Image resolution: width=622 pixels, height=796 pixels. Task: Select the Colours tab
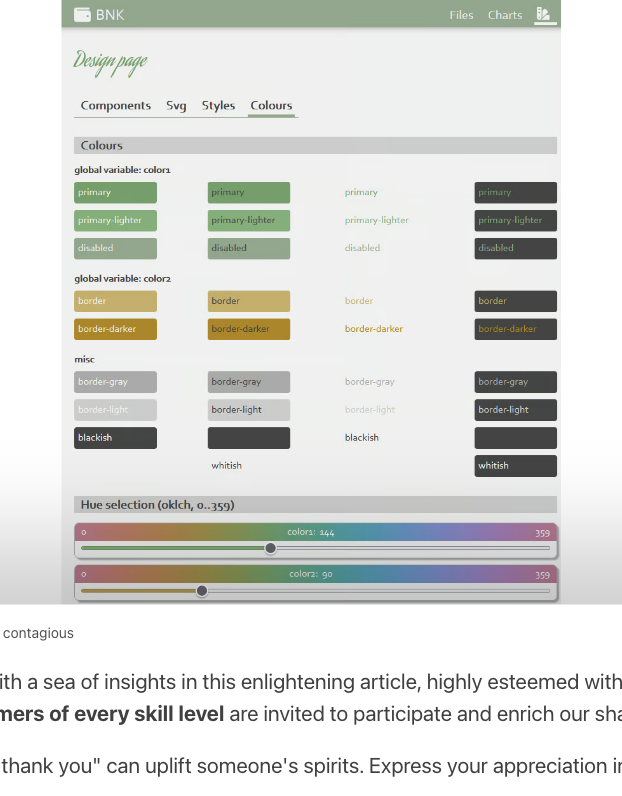click(271, 106)
